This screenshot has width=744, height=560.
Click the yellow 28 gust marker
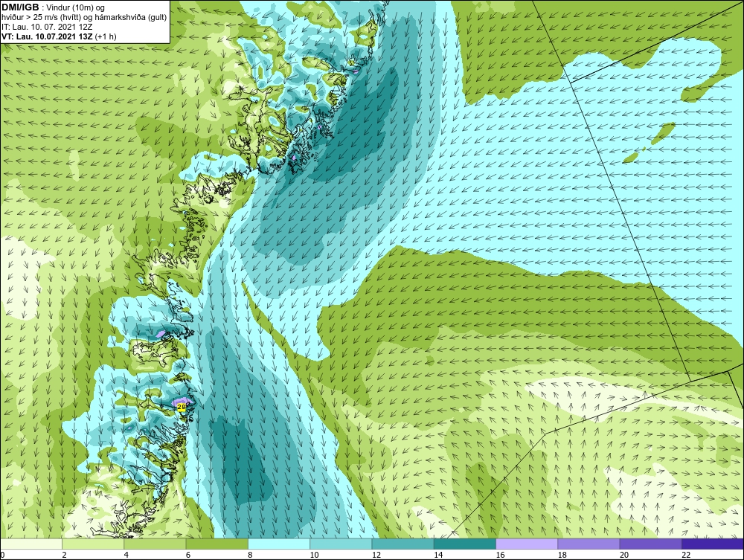coord(182,407)
